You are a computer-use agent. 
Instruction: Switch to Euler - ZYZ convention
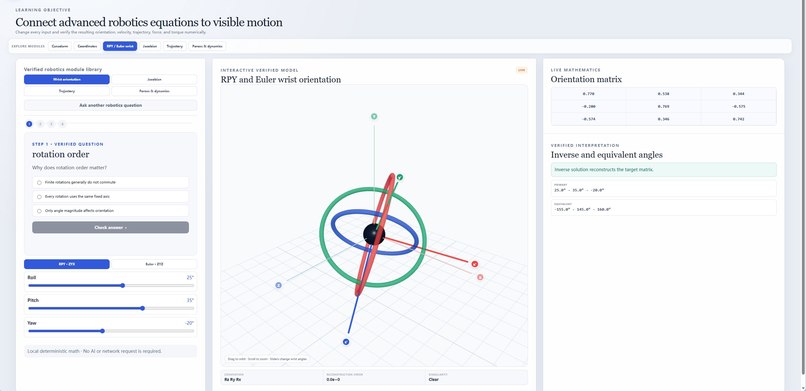click(x=154, y=264)
